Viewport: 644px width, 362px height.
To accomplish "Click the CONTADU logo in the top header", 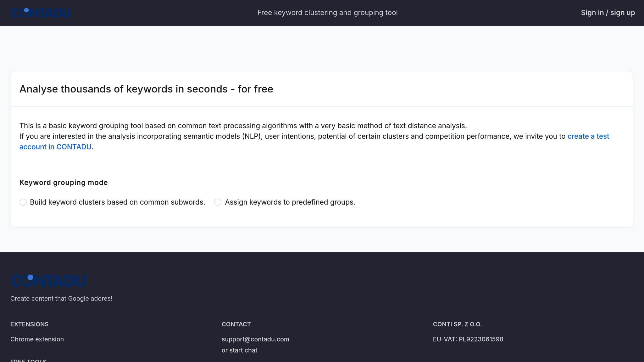I will click(41, 13).
